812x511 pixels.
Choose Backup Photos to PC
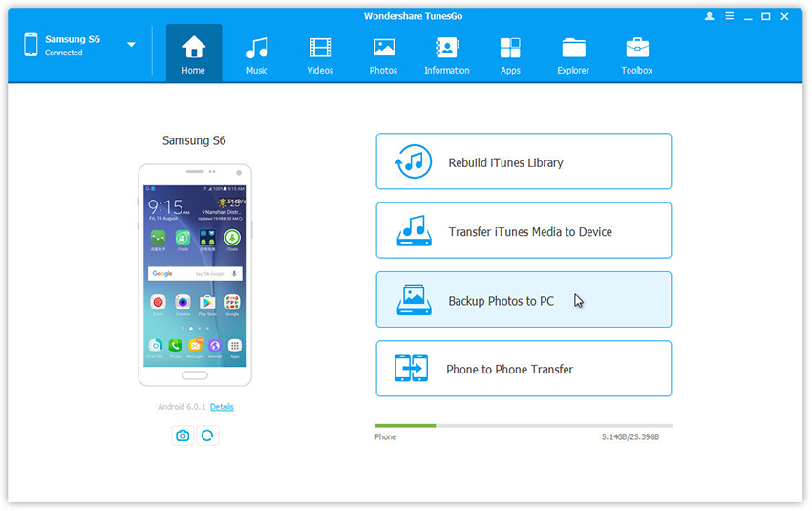[x=524, y=299]
